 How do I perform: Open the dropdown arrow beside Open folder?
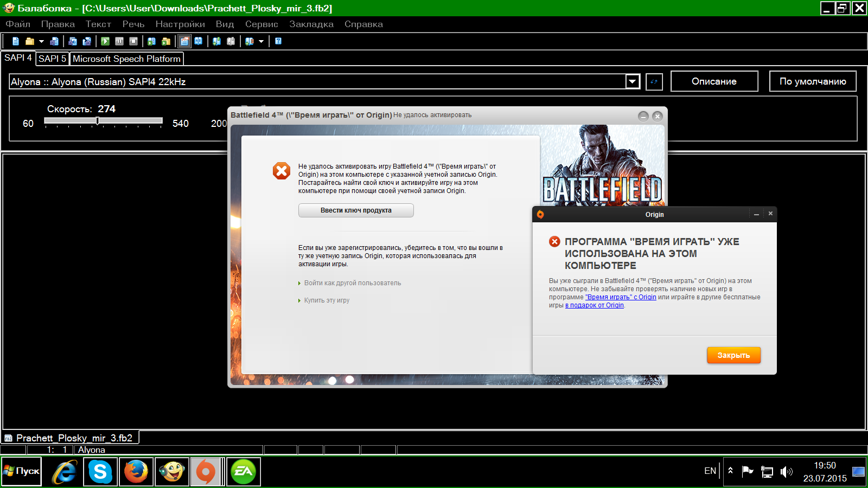tap(41, 41)
